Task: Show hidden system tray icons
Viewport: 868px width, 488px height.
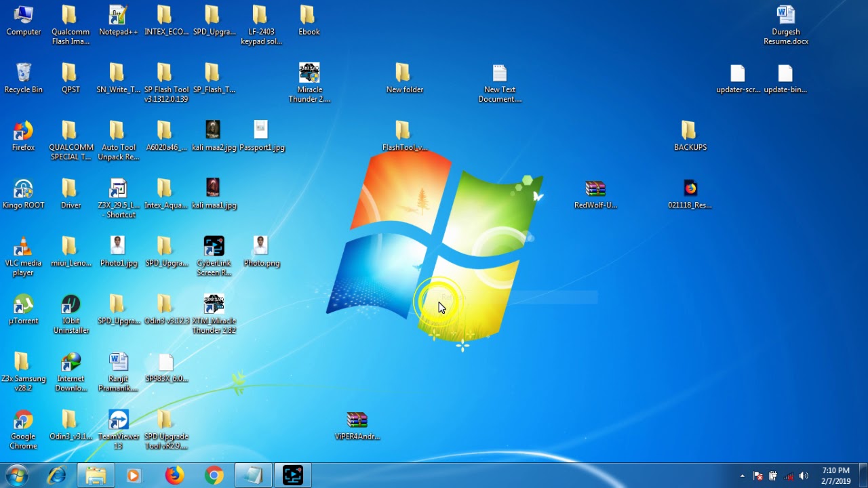Action: point(742,476)
